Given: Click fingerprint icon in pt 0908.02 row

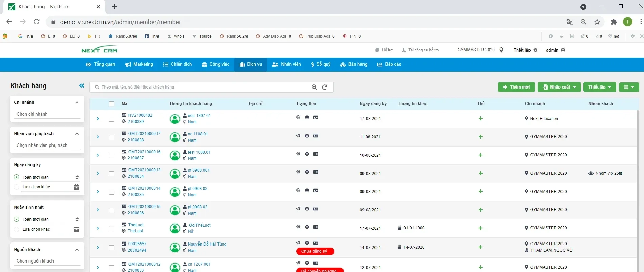Looking at the screenshot, I should [x=298, y=190].
